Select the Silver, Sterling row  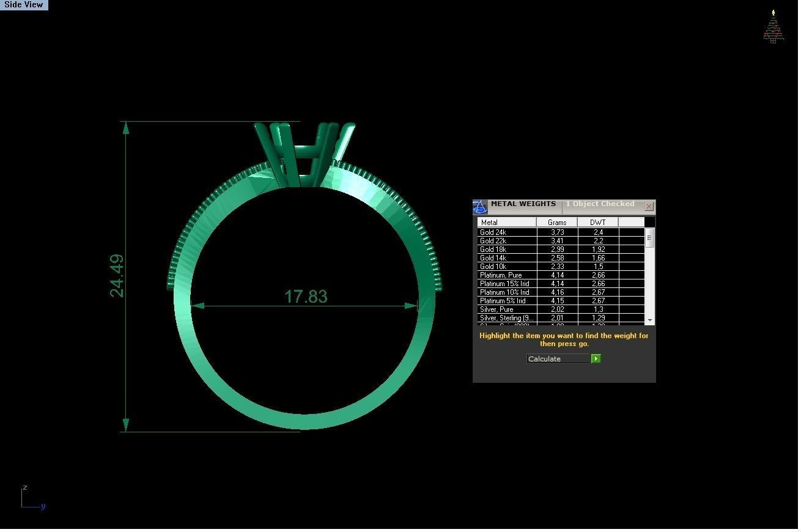(x=561, y=318)
